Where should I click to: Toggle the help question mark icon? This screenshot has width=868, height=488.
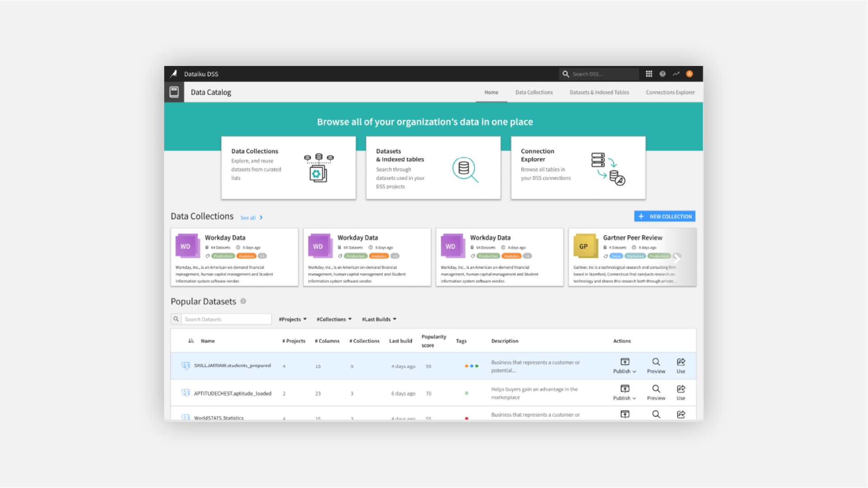click(x=663, y=74)
